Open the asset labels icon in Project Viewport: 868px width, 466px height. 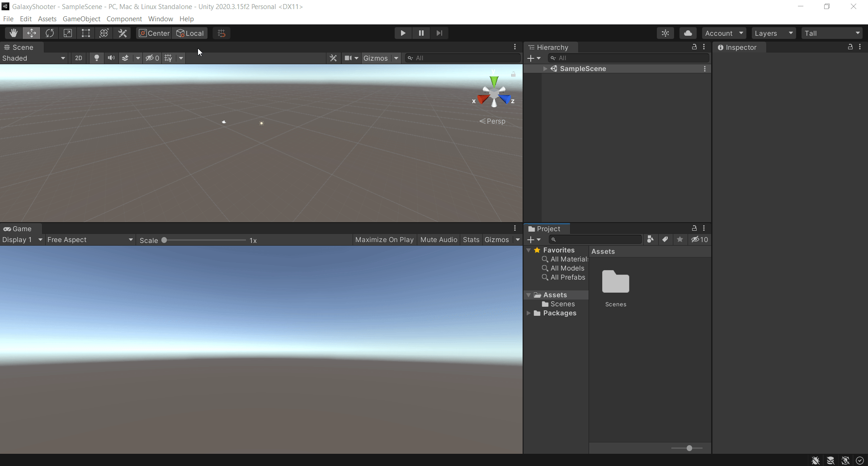point(665,239)
